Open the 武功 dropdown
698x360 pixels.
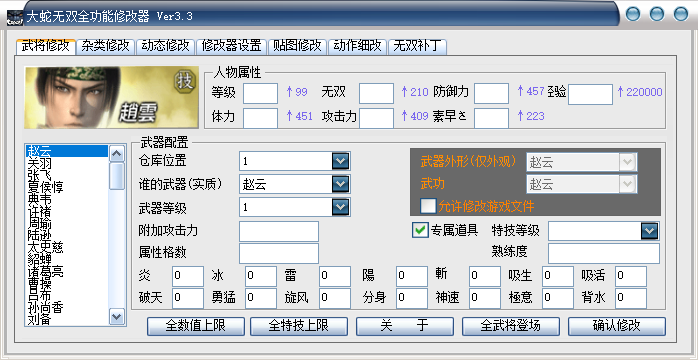point(627,184)
